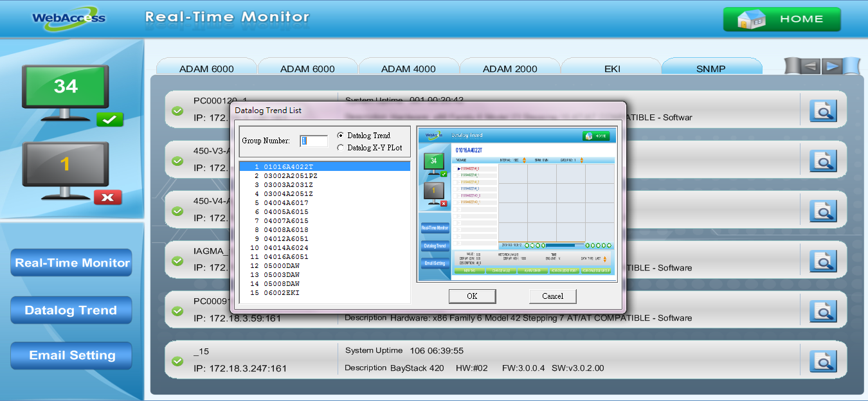Select list entry 05000DAW
This screenshot has width=868, height=401.
(x=325, y=266)
